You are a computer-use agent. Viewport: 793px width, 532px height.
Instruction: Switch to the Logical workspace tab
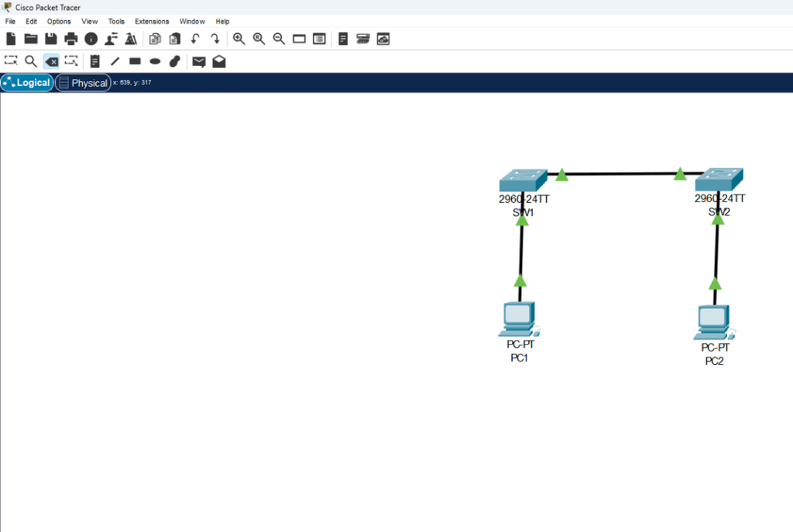tap(27, 83)
